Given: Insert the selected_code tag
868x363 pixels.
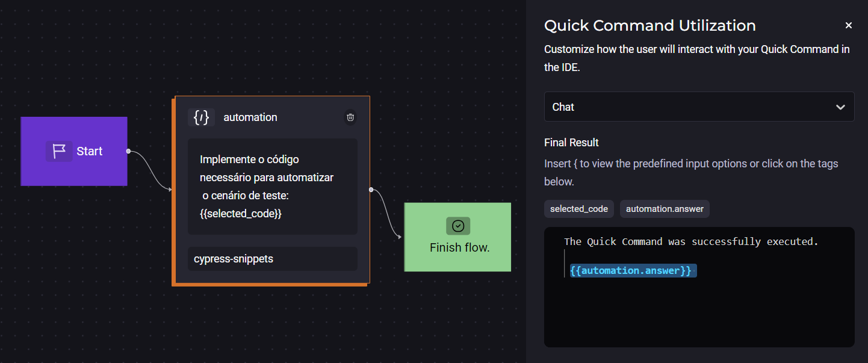Looking at the screenshot, I should [x=579, y=209].
